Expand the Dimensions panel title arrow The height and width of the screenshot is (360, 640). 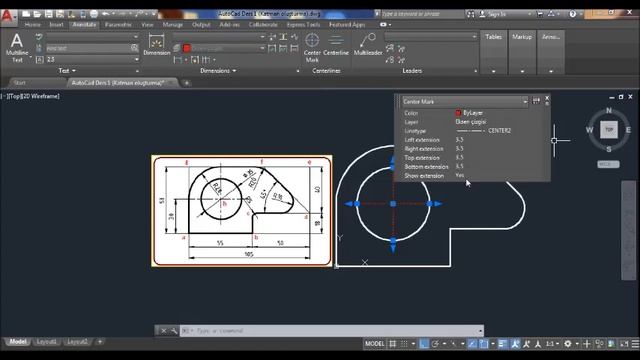click(234, 71)
